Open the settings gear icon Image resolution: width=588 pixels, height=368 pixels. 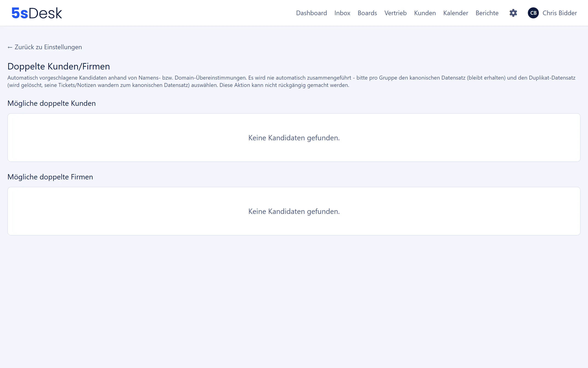click(513, 13)
